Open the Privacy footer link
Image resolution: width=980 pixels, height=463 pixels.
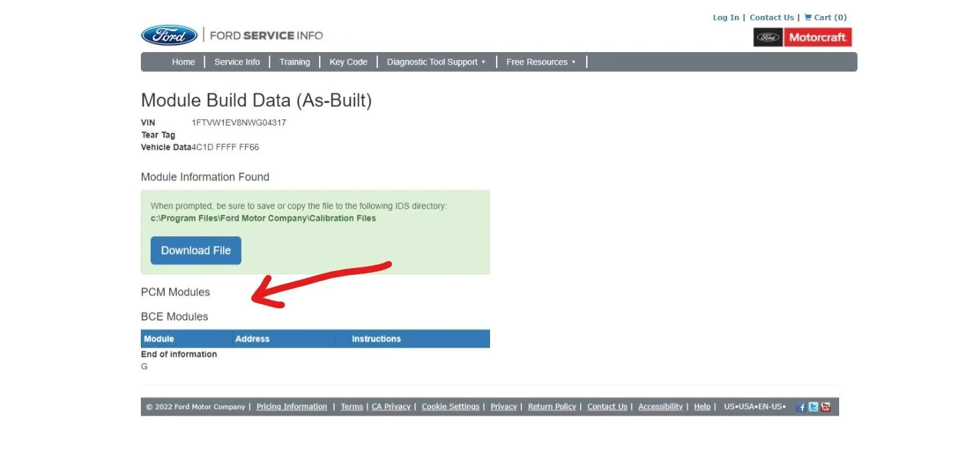coord(503,407)
